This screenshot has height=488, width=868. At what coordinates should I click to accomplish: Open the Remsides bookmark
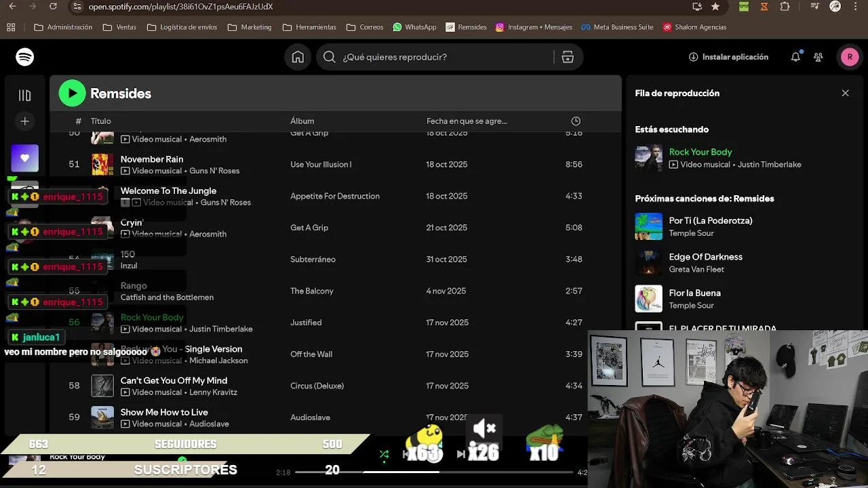[x=466, y=27]
